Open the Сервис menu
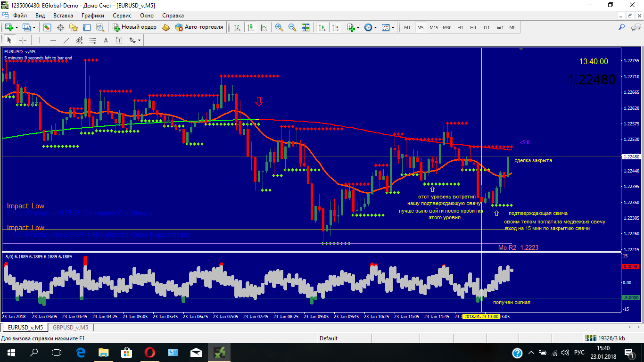 tap(122, 16)
